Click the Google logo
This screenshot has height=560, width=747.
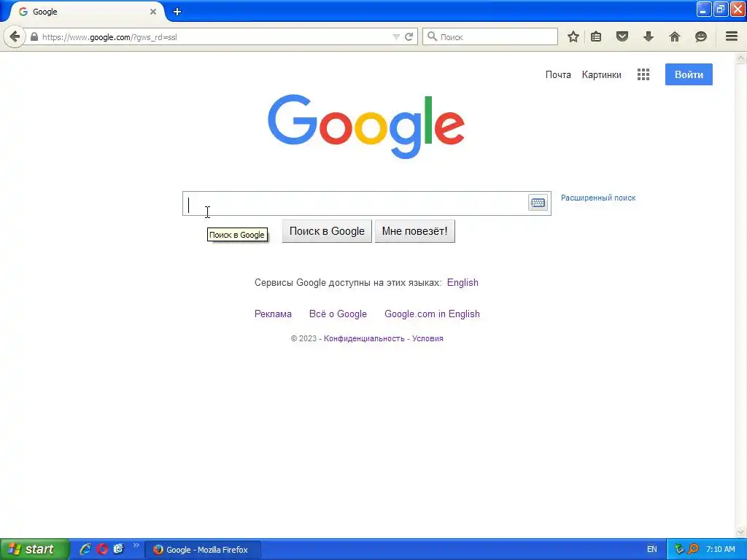(366, 126)
